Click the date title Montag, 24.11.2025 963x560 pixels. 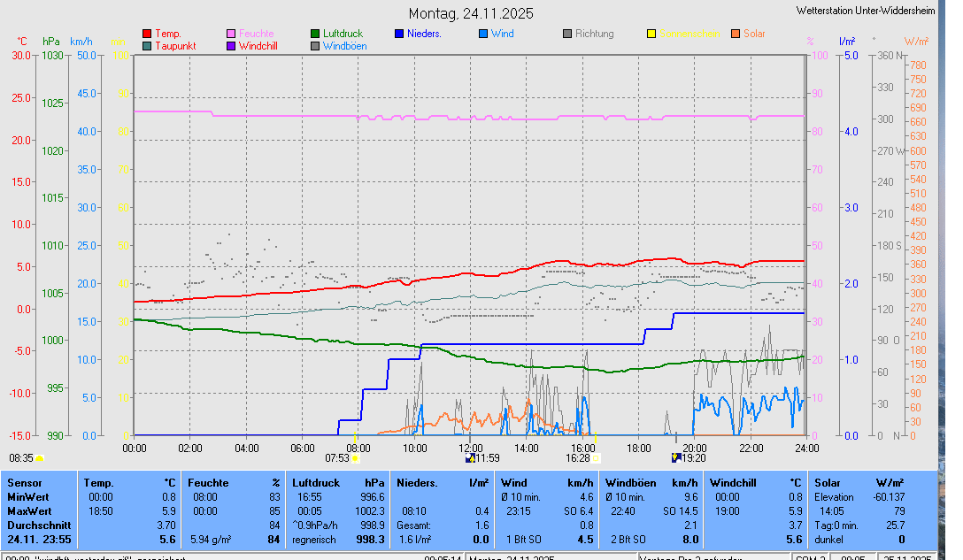coord(470,13)
